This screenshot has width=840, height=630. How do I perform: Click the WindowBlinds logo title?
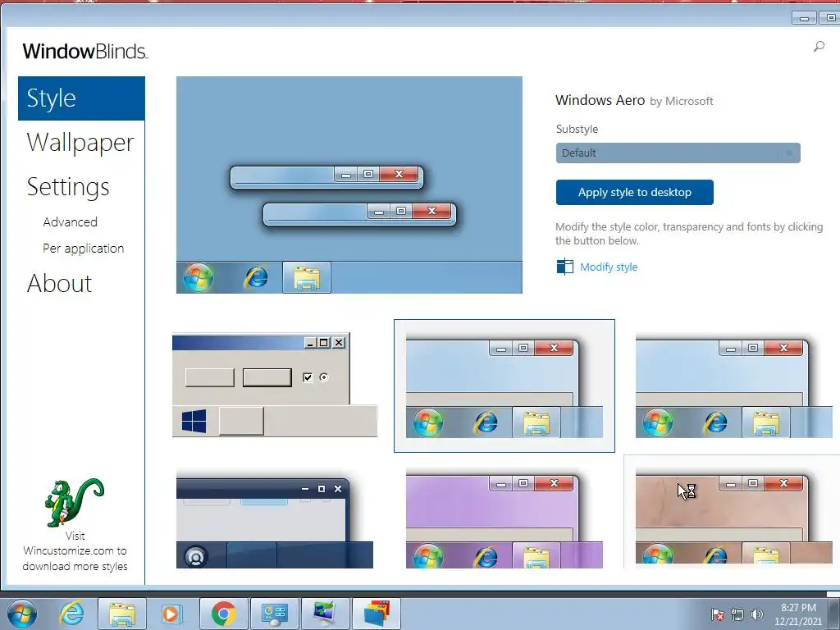point(84,52)
